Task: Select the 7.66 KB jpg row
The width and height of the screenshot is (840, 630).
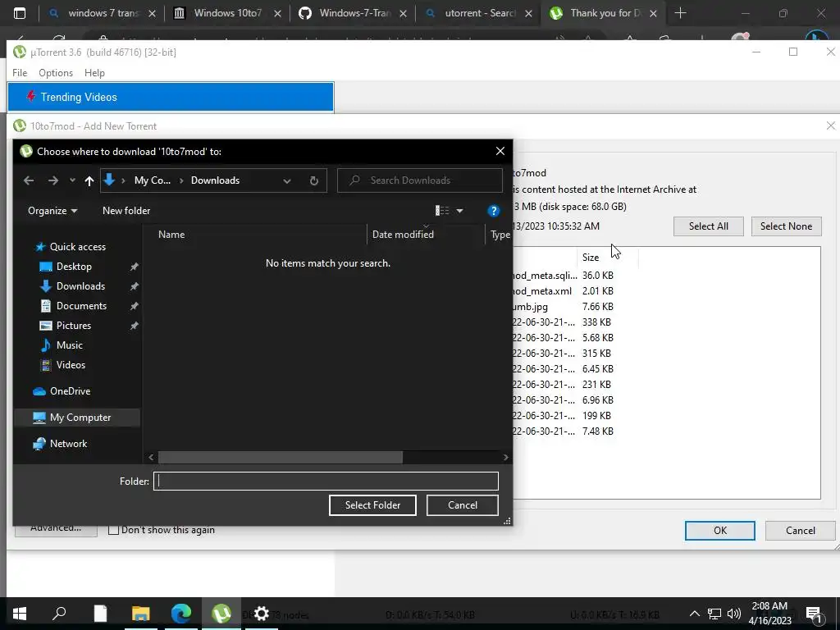Action: (x=563, y=307)
